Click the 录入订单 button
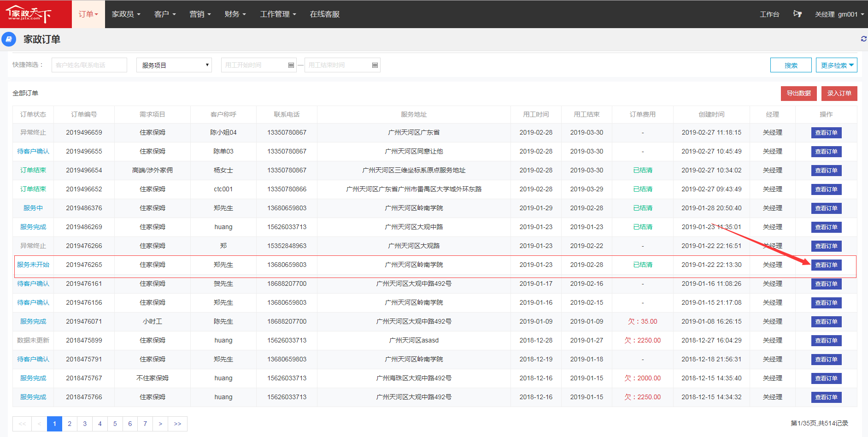This screenshot has height=437, width=868. tap(839, 93)
